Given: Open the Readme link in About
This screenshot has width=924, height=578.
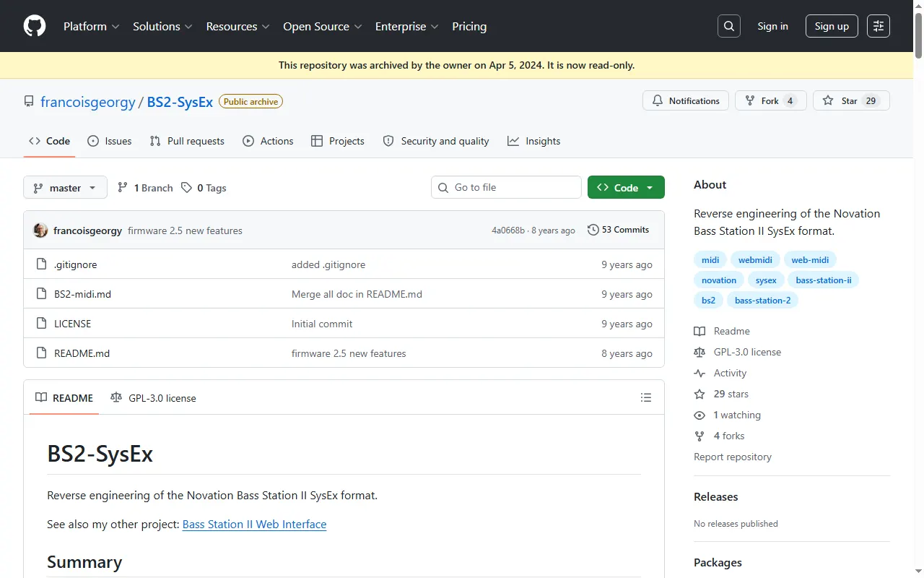Looking at the screenshot, I should (722, 331).
